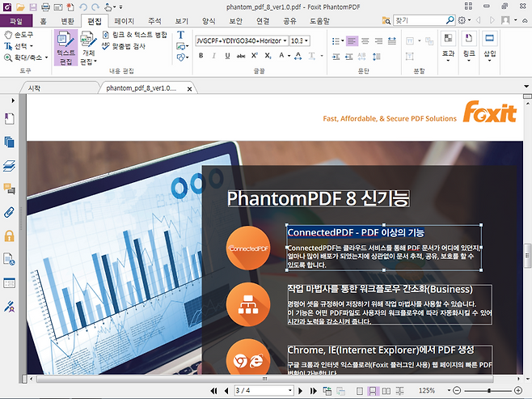Redo the last action
532x399 pixels.
[x=95, y=6]
